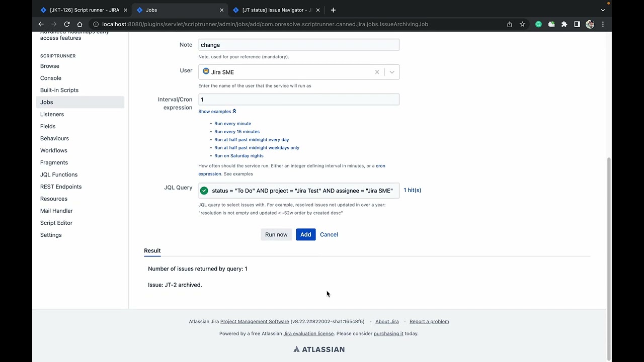
Task: Bookmark this page with the star
Action: (522, 24)
